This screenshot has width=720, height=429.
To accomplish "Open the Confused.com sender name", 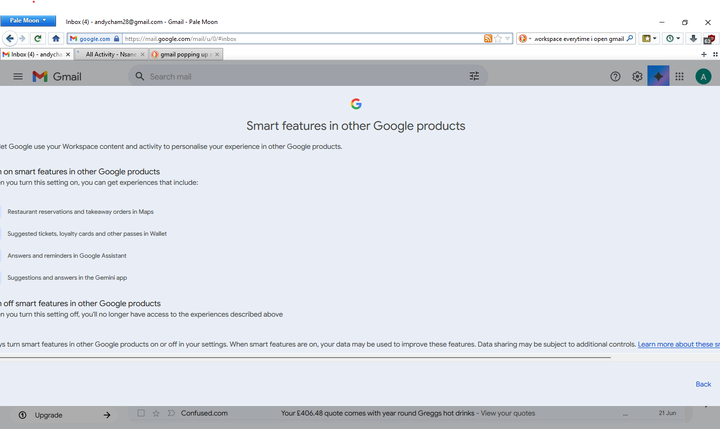I will click(204, 413).
